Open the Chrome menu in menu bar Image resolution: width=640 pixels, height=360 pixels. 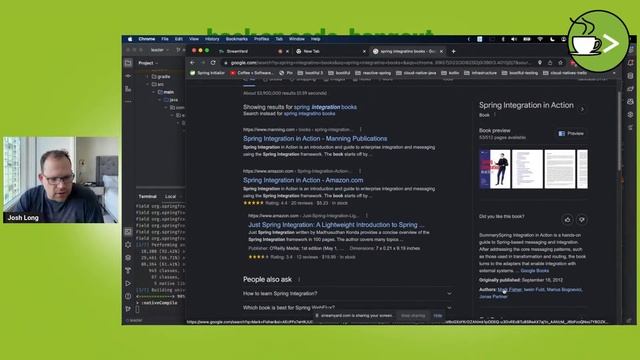coord(147,39)
